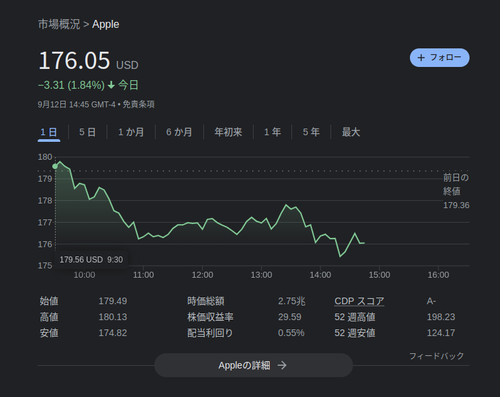Click the フォロー follow button
This screenshot has height=397, width=500.
tap(439, 58)
